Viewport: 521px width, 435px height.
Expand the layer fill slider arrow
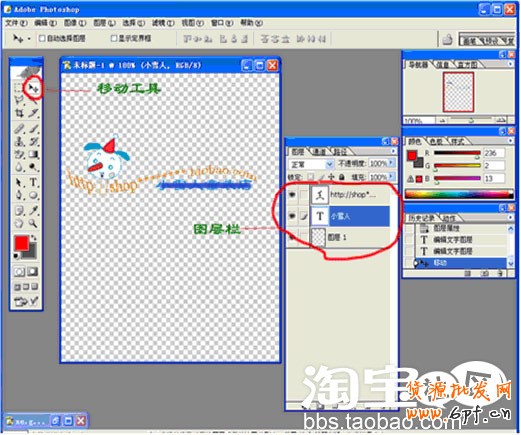pos(392,177)
